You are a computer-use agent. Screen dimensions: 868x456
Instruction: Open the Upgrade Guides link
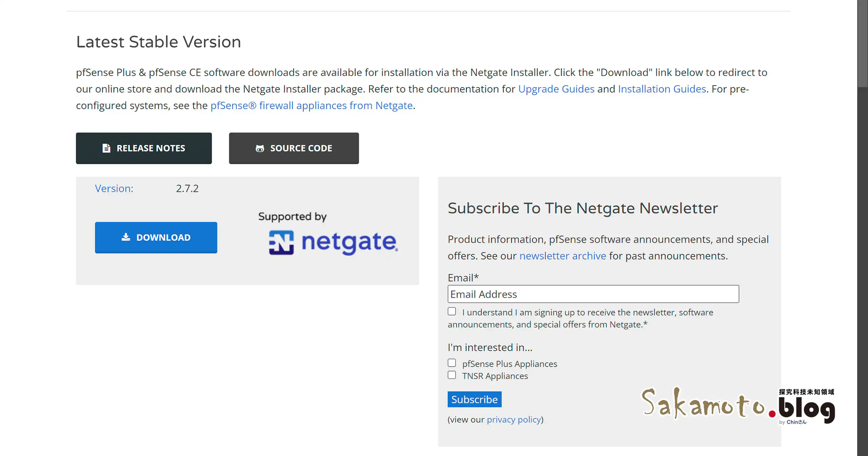pos(556,89)
